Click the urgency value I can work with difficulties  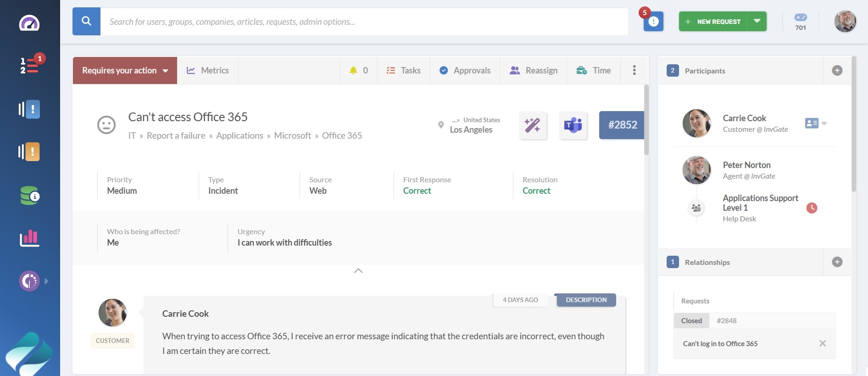point(284,242)
